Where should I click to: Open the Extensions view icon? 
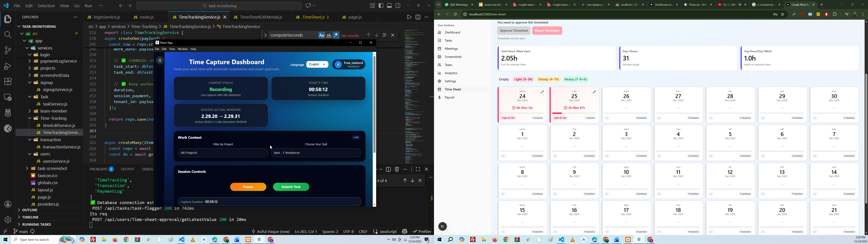(7, 82)
